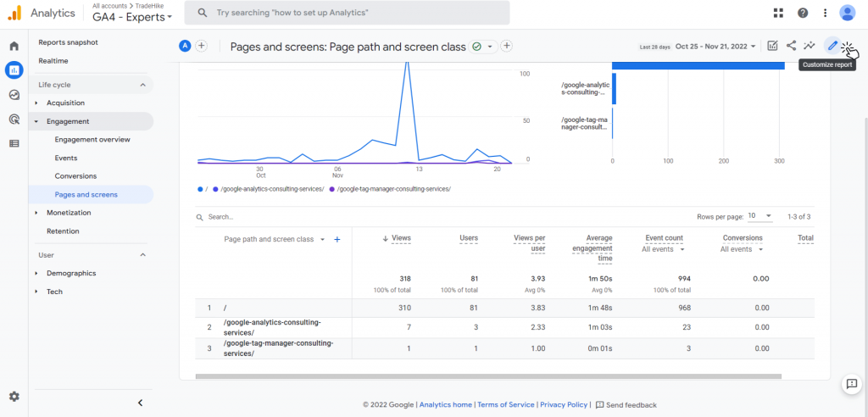Collapse sidebar with left chevron
The width and height of the screenshot is (868, 417).
(x=140, y=403)
